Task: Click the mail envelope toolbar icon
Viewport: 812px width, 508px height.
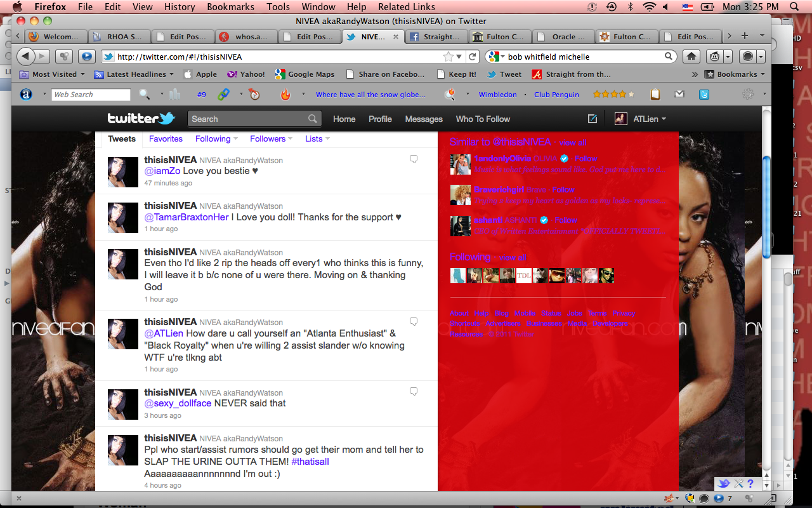Action: (x=679, y=95)
